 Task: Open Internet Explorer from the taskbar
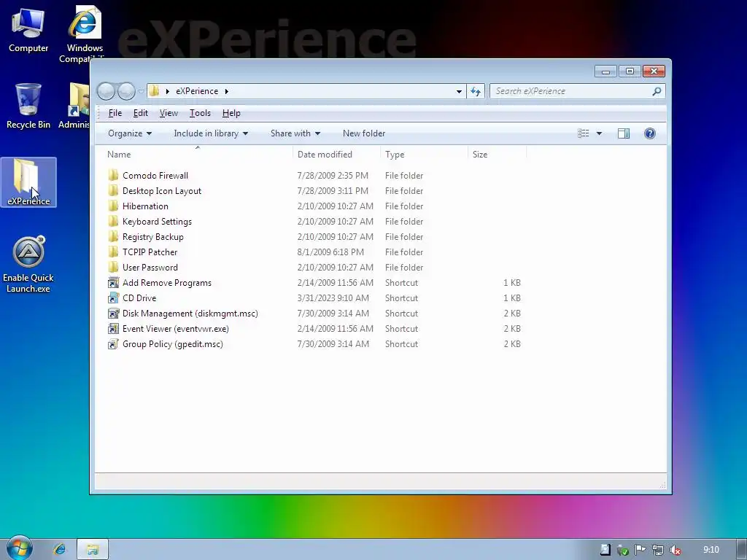(x=60, y=550)
